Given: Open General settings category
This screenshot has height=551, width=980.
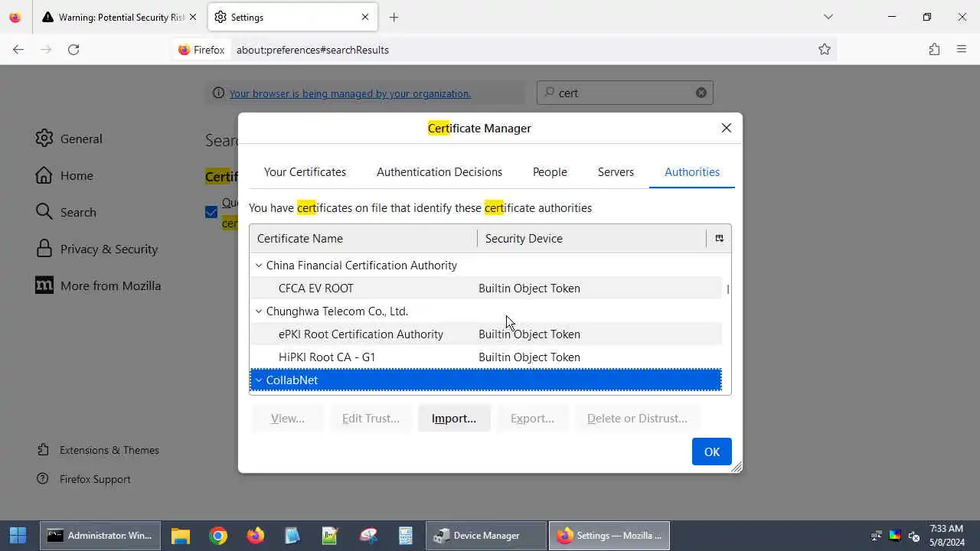Looking at the screenshot, I should (69, 139).
